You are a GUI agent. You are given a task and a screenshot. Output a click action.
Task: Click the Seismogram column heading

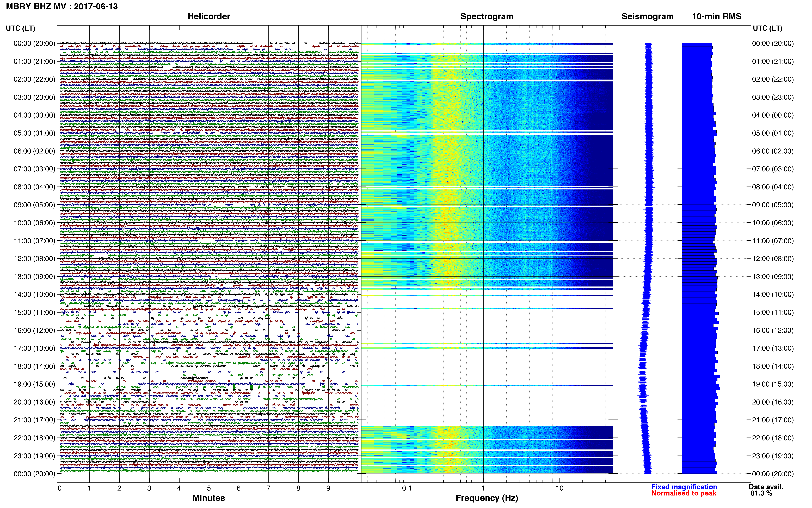tap(648, 16)
